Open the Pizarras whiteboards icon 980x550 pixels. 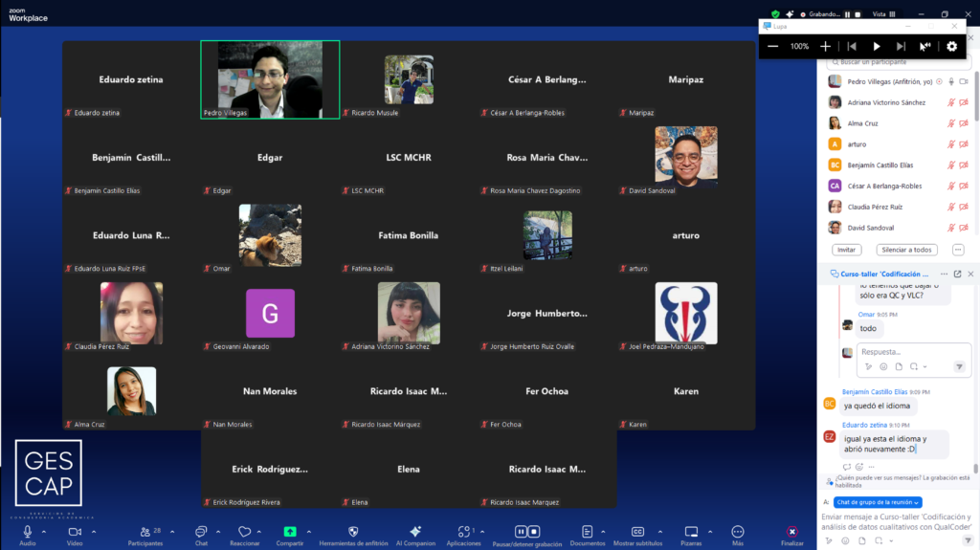click(x=691, y=532)
